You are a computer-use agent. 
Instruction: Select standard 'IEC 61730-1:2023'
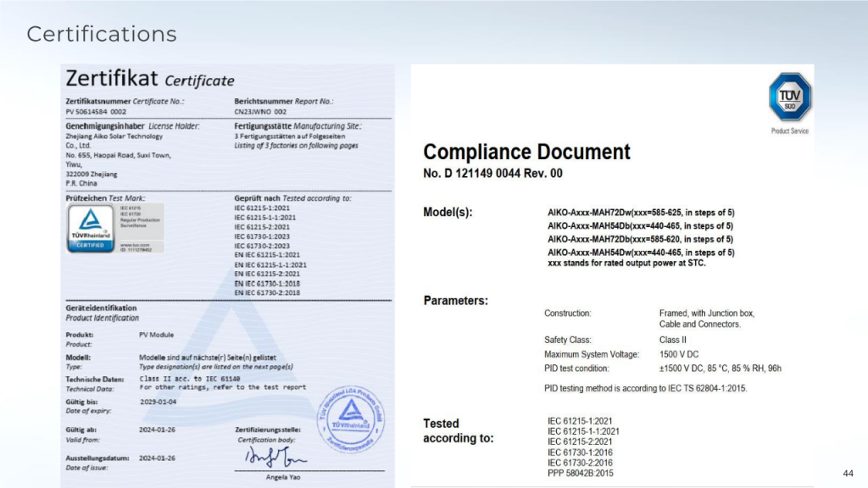262,237
